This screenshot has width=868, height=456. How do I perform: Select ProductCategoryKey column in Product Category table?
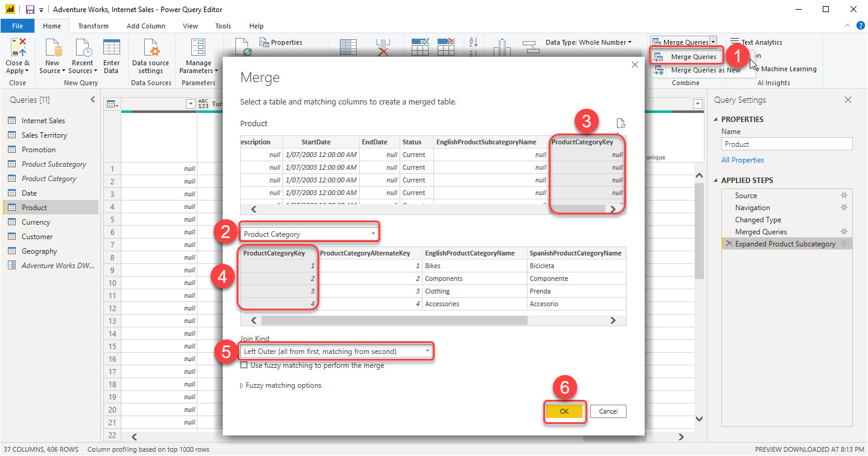coord(278,253)
